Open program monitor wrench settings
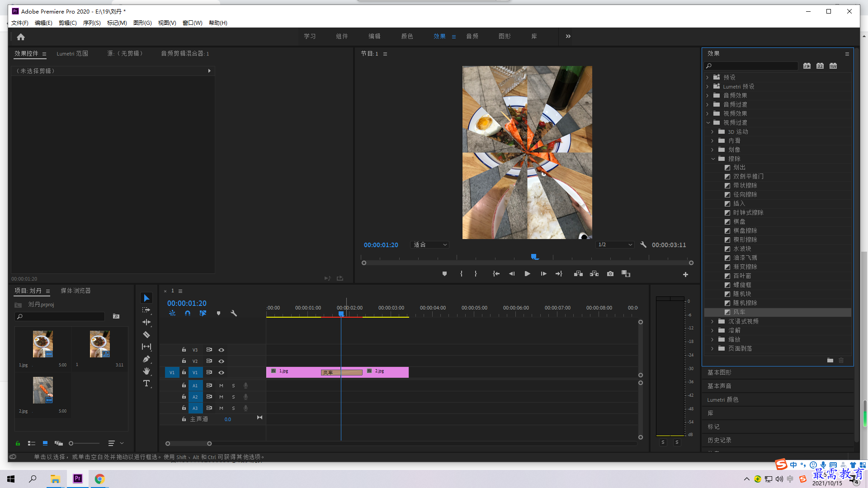Image resolution: width=868 pixels, height=488 pixels. coord(643,244)
